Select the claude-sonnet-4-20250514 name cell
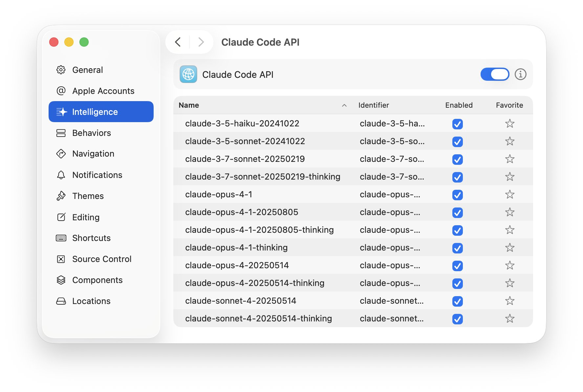583x392 pixels. pyautogui.click(x=241, y=301)
